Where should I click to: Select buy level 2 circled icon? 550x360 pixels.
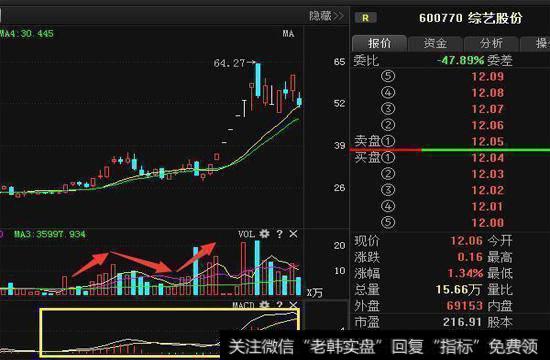[x=388, y=174]
